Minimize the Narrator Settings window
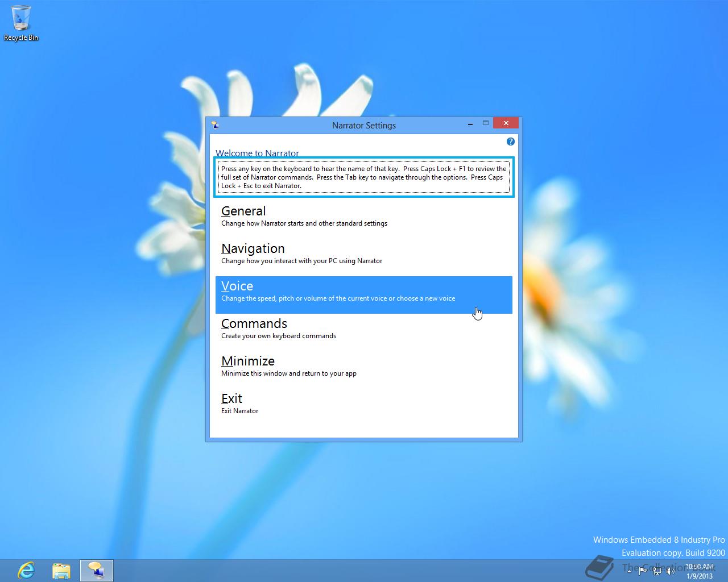 pyautogui.click(x=470, y=123)
